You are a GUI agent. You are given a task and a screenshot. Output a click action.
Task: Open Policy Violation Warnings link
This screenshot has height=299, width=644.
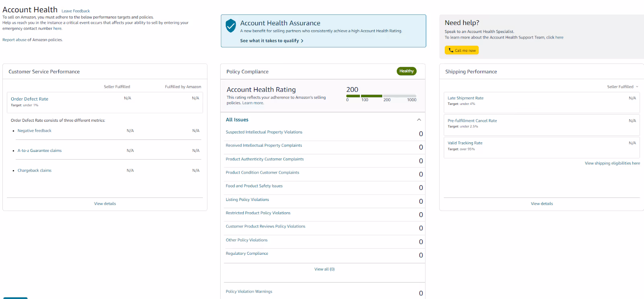pos(249,292)
